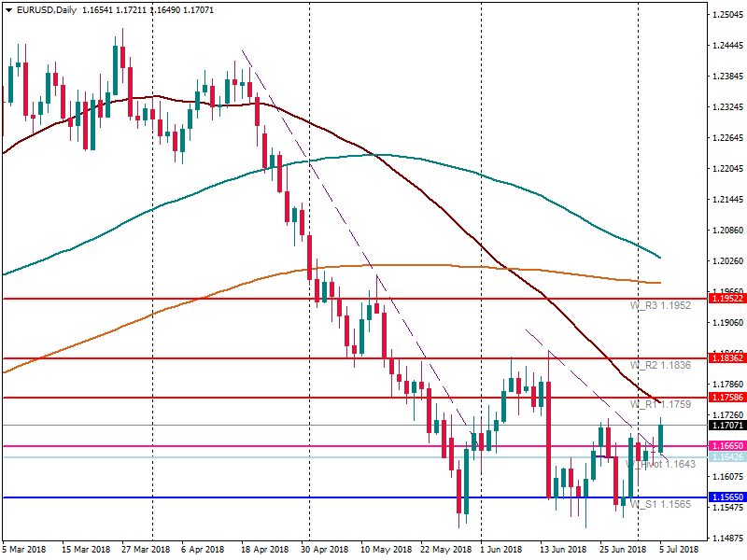The height and width of the screenshot is (560, 747).
Task: Click the W_S1 1.1565 support label
Action: (x=660, y=504)
